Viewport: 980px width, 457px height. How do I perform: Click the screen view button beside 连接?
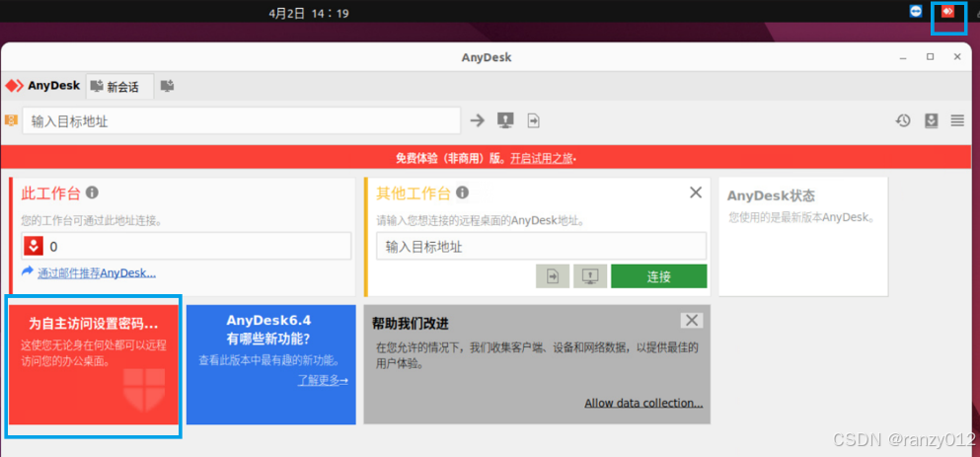pyautogui.click(x=590, y=275)
